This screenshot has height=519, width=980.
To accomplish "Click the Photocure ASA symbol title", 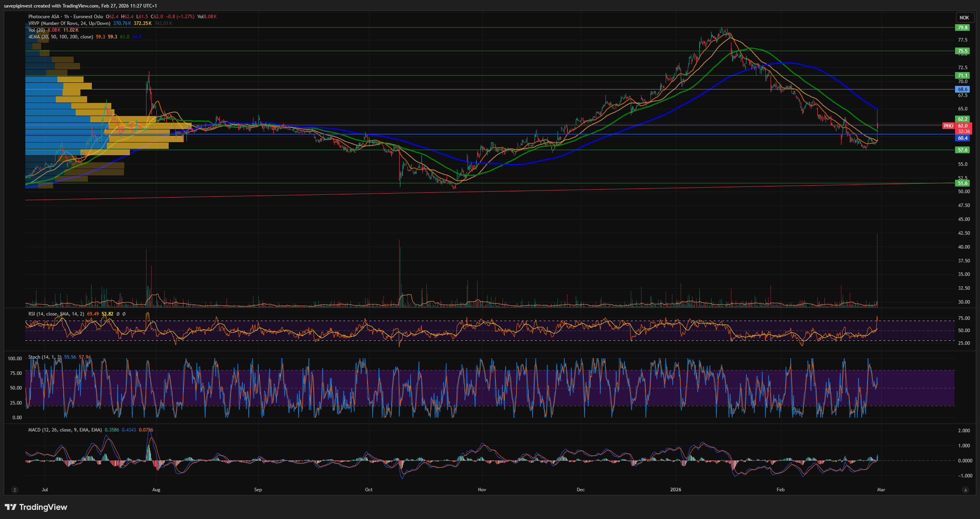I will point(44,17).
